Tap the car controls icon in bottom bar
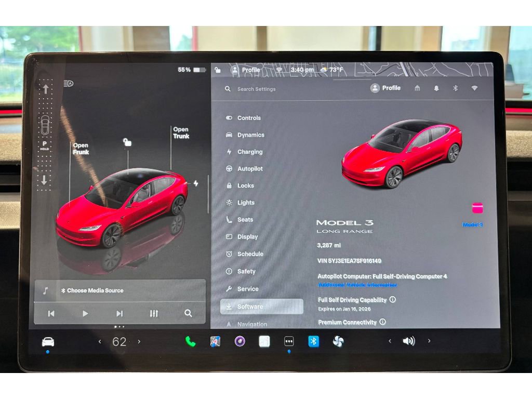This screenshot has width=532, height=399. click(x=48, y=341)
